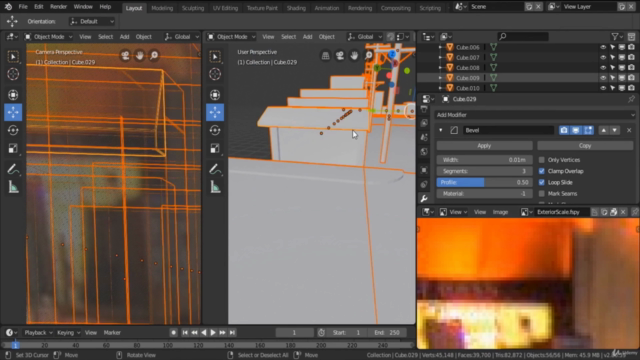Collapse the Bevel modifier panel
The width and height of the screenshot is (640, 360).
[441, 130]
